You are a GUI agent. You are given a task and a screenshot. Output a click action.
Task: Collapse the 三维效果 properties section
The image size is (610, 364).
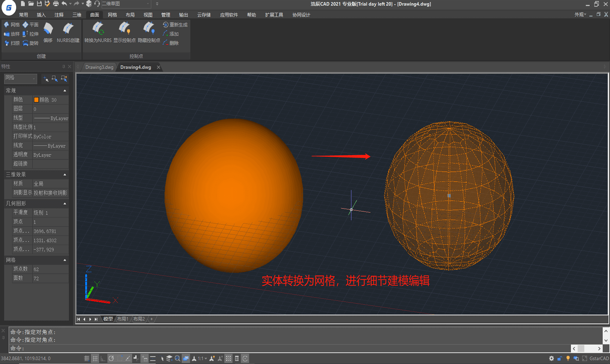point(65,175)
